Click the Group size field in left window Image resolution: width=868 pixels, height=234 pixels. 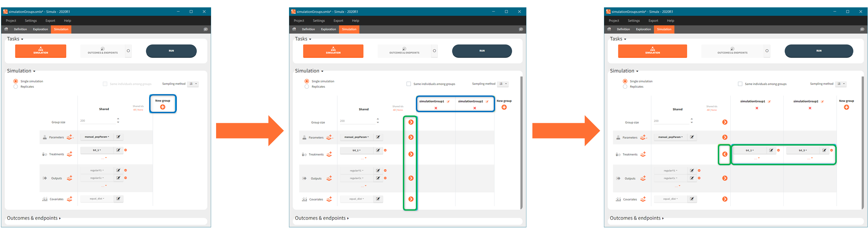point(98,121)
